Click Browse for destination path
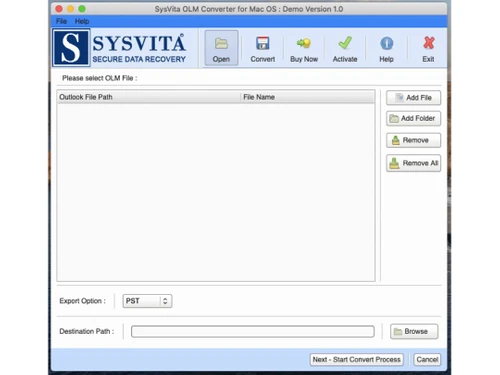 (414, 331)
